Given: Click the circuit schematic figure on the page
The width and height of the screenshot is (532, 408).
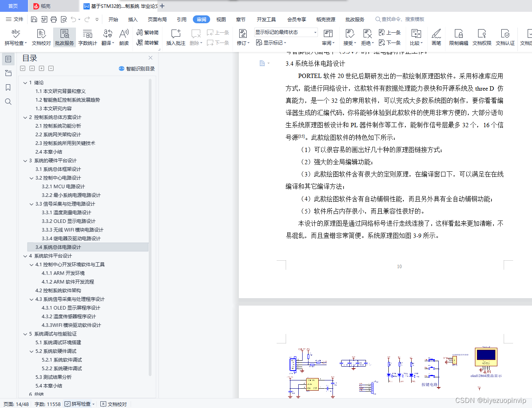Looking at the screenshot, I should pos(395,372).
